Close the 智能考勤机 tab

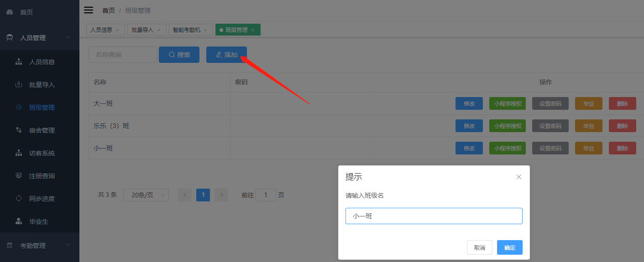(205, 30)
